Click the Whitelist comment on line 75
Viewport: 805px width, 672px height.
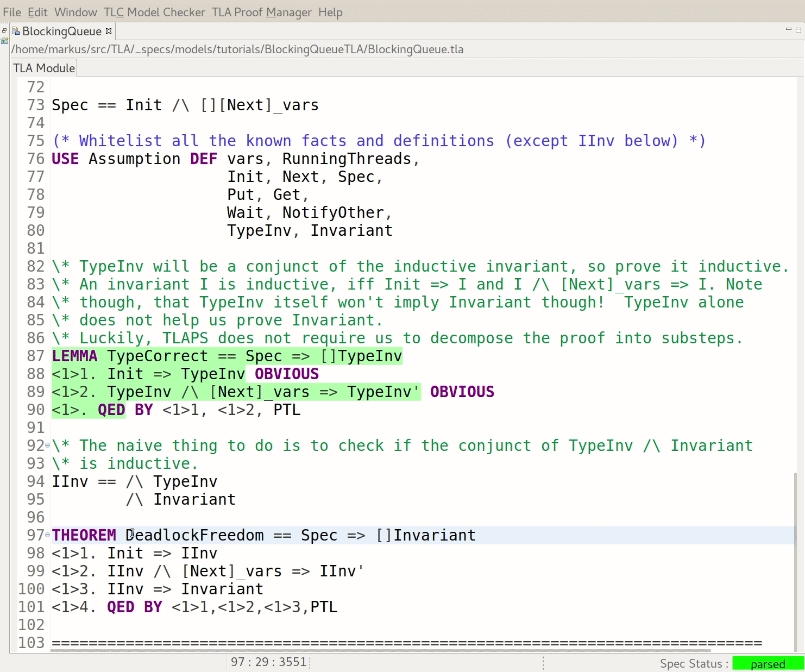379,141
